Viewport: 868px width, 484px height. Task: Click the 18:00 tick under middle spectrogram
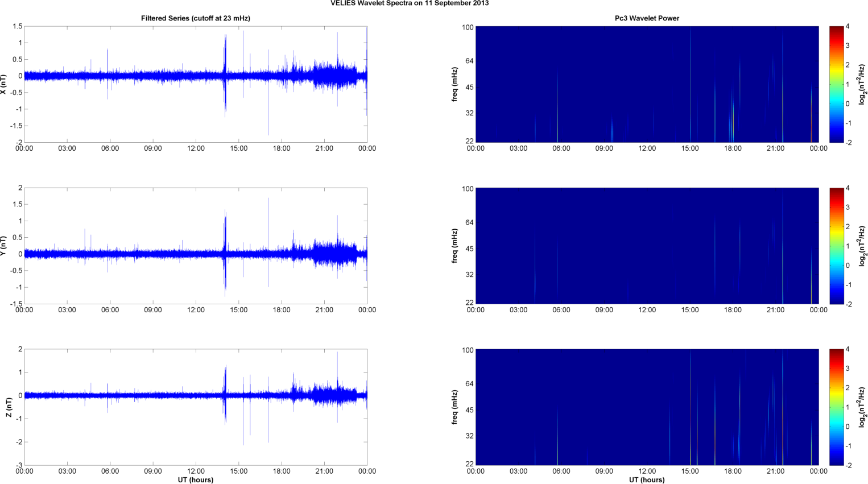pos(733,310)
